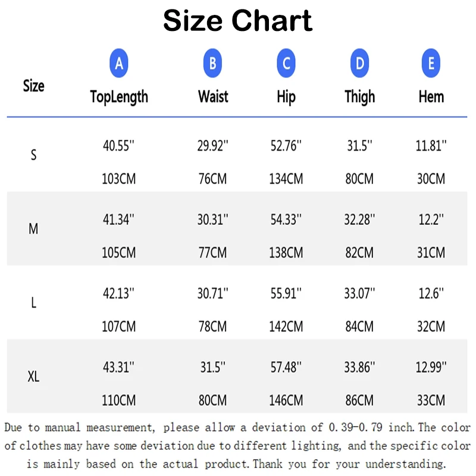Viewport: 476px width, 476px height.
Task: Click the 12.99" Hem value
Action: [431, 367]
